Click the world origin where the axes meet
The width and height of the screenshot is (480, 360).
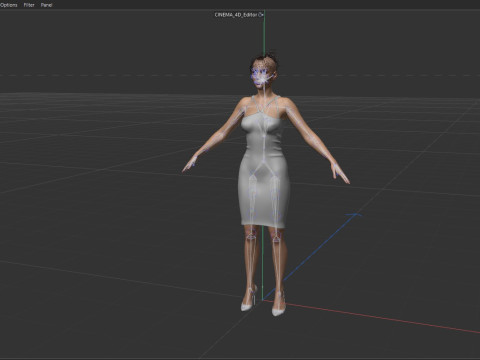point(263,299)
